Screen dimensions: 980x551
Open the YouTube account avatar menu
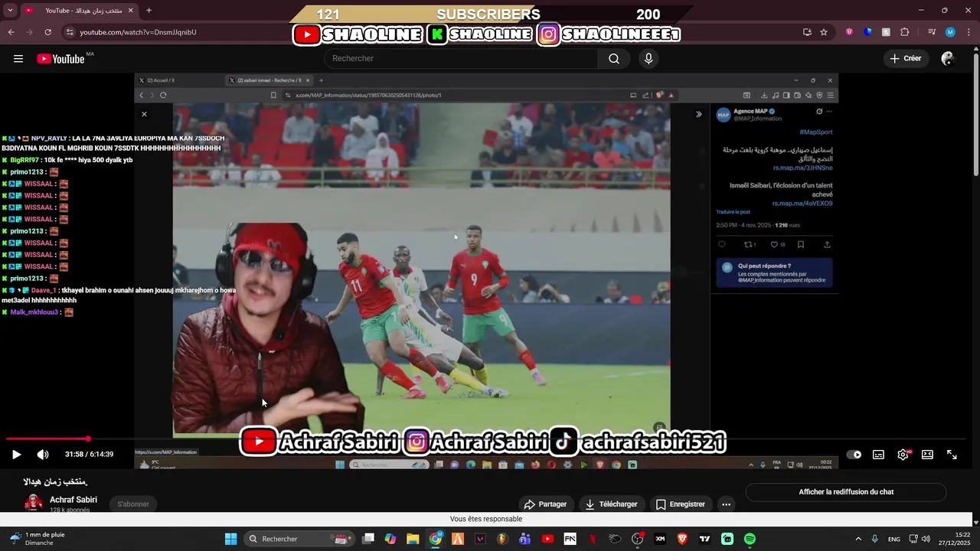point(948,59)
